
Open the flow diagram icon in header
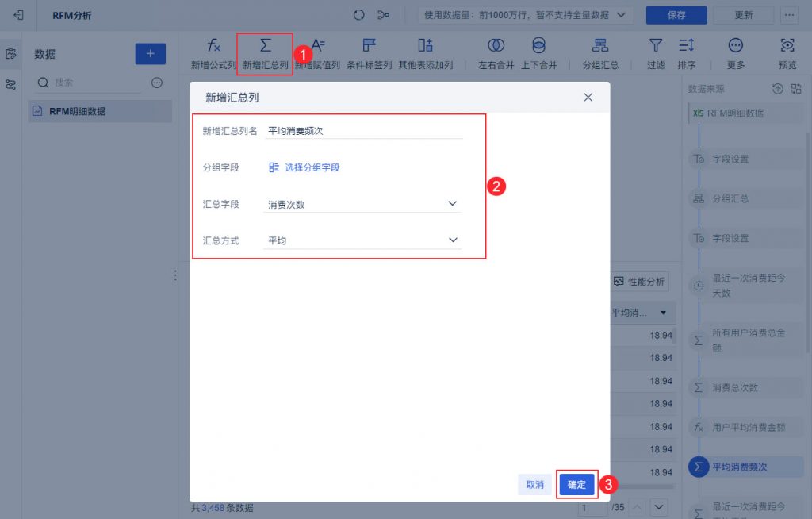383,15
